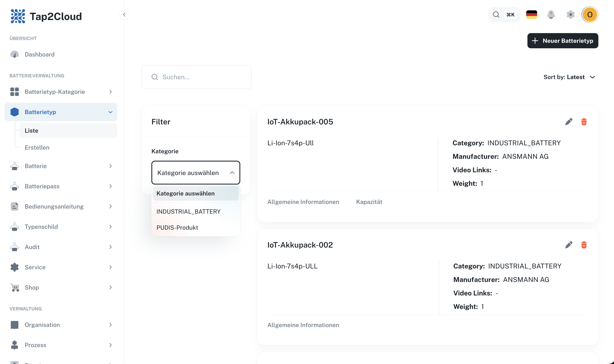This screenshot has height=364, width=614.
Task: Edit IoT-Akkupack-005 with the pencil icon
Action: (569, 121)
